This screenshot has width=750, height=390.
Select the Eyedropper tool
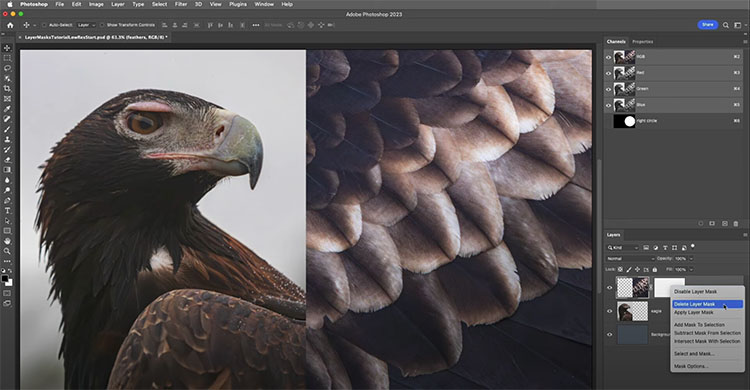coord(7,109)
